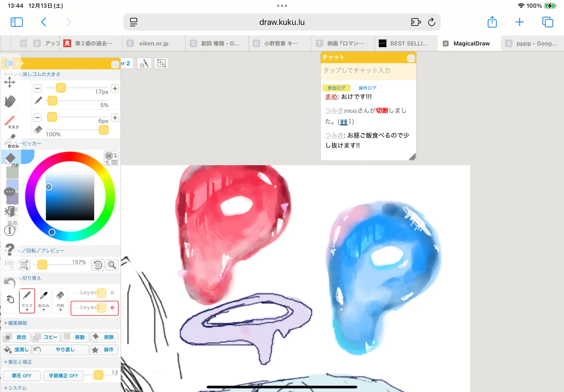Open 円形 eraser tool dropdown

(x=60, y=301)
